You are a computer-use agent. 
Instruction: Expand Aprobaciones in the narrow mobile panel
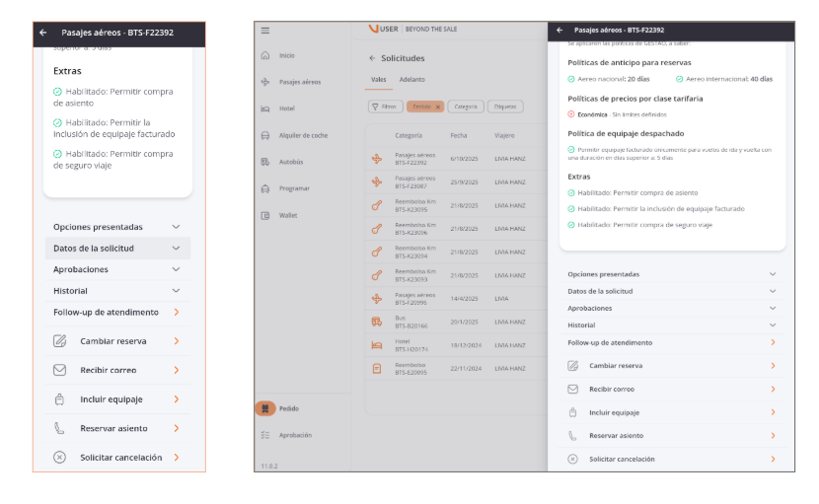[x=116, y=269]
